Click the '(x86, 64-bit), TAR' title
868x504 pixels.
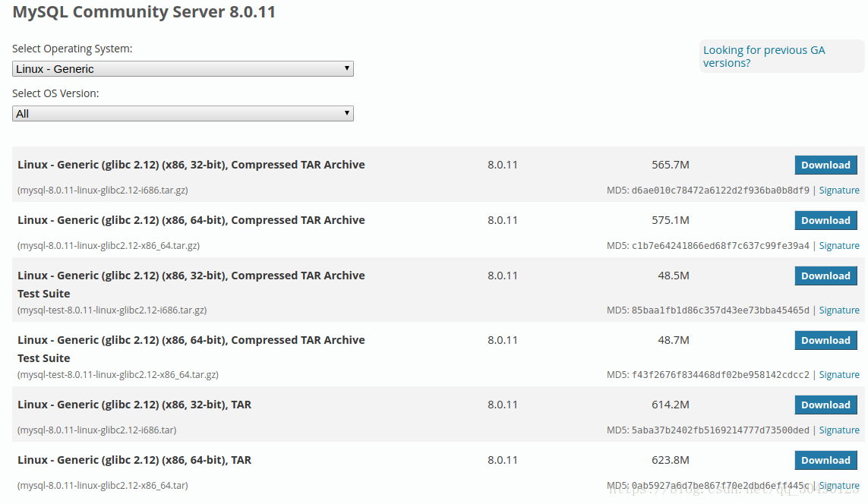tap(134, 460)
